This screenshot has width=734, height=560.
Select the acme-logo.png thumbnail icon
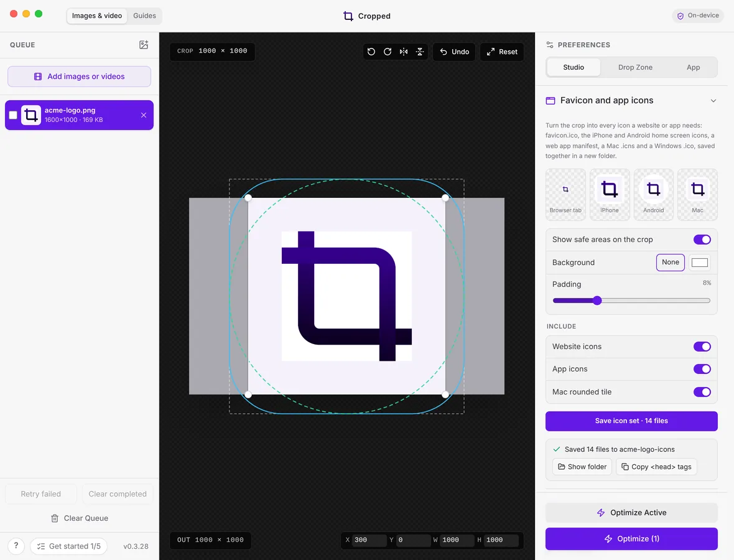pos(31,115)
